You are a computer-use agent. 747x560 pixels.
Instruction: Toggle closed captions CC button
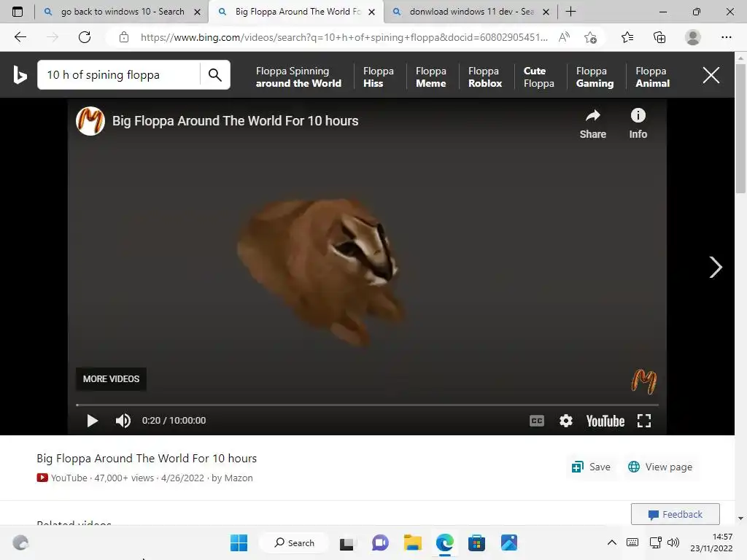[536, 421]
